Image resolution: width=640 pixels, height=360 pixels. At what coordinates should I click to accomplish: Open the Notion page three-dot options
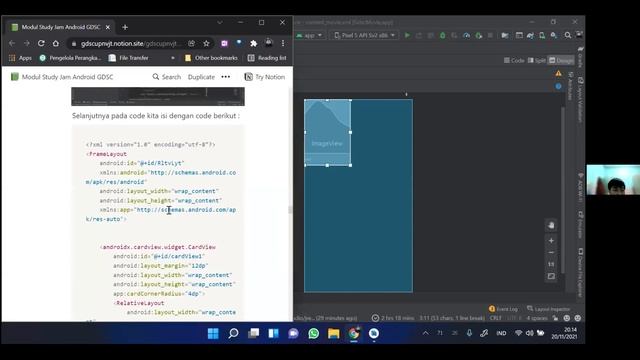pos(226,77)
